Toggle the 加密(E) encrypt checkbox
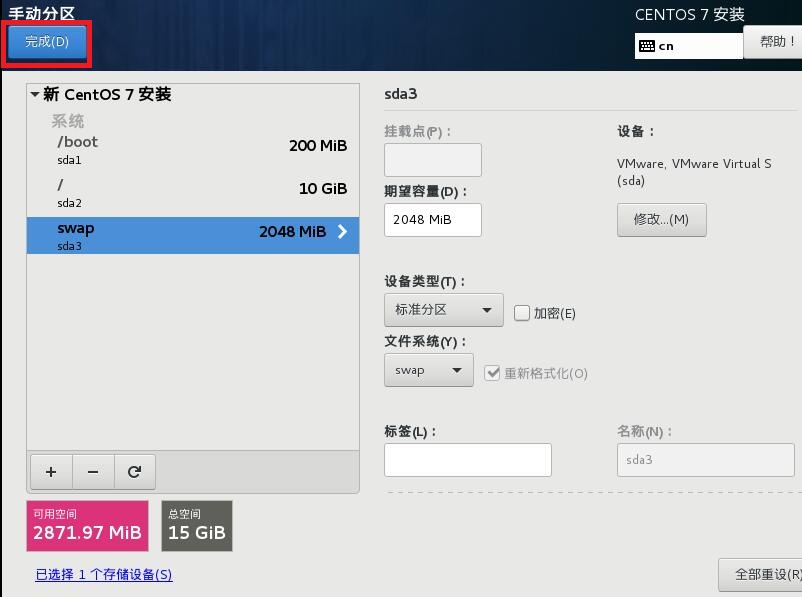The height and width of the screenshot is (597, 802). point(521,313)
